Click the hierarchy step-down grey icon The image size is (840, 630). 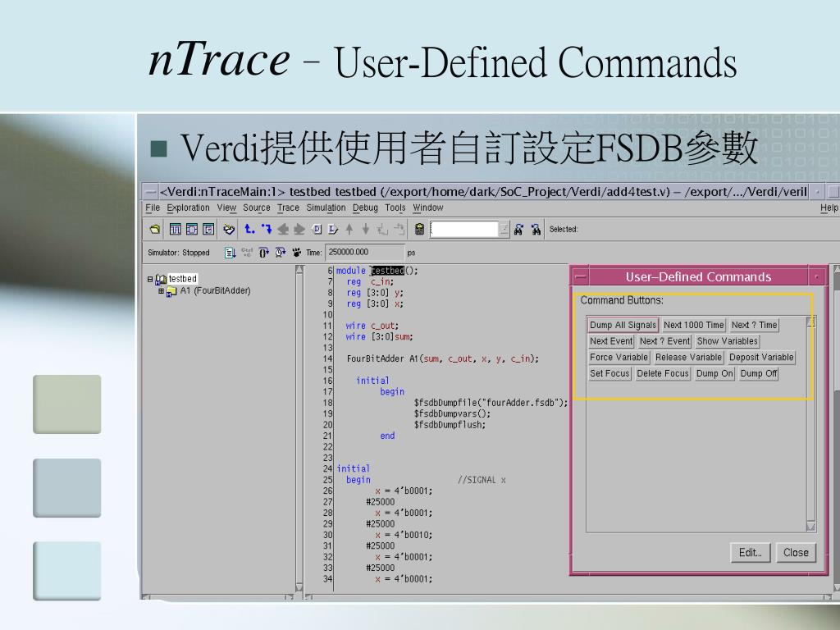[x=399, y=230]
